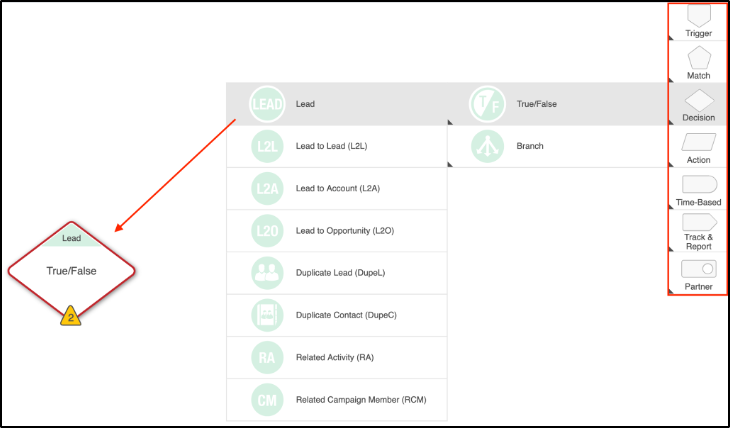This screenshot has width=730, height=428.
Task: Click the Track & Report arrow icon
Action: 698,222
